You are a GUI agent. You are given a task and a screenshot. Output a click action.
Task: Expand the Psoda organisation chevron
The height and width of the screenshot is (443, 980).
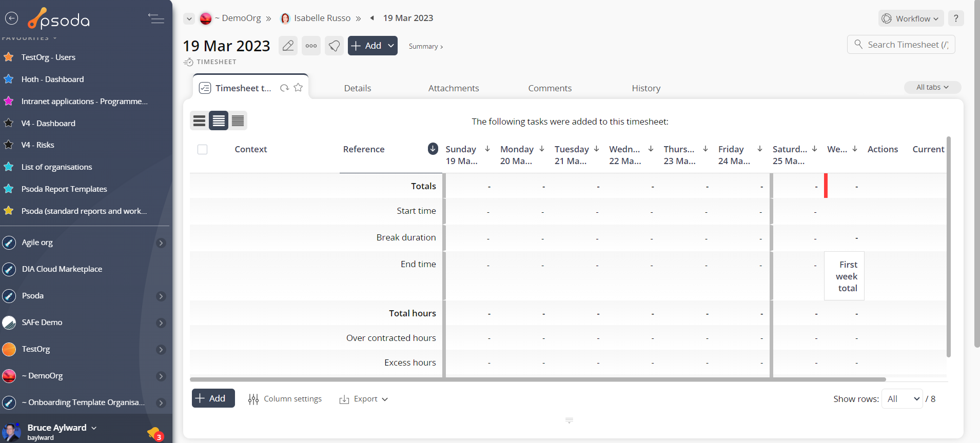[x=161, y=296]
